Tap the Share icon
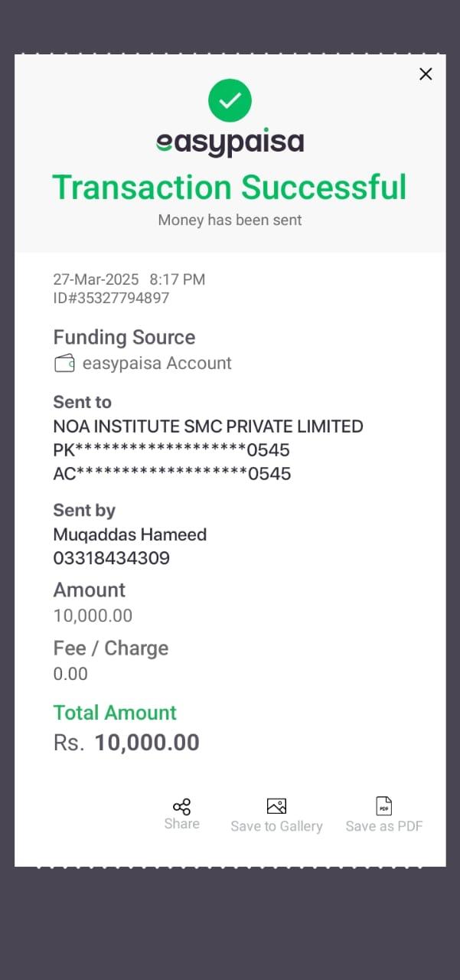The image size is (460, 980). (181, 807)
